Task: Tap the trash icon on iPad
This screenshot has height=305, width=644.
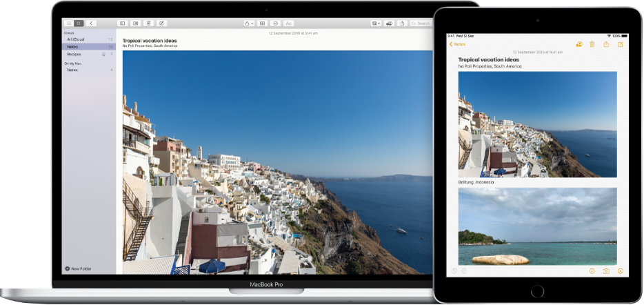Action: pyautogui.click(x=592, y=44)
